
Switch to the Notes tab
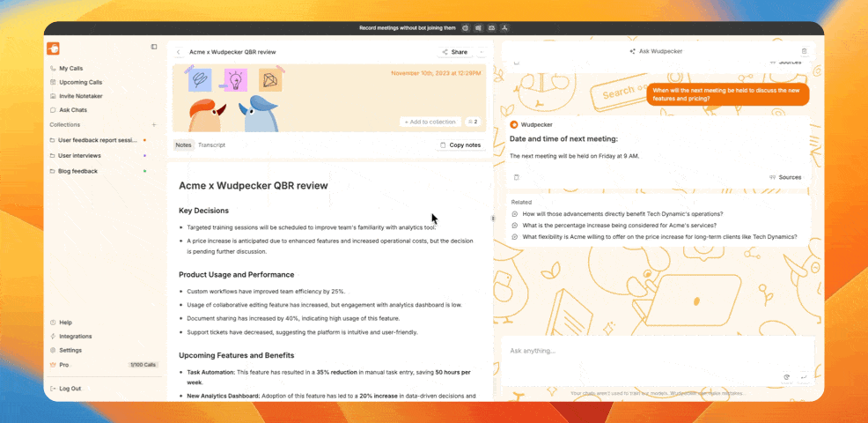click(183, 145)
